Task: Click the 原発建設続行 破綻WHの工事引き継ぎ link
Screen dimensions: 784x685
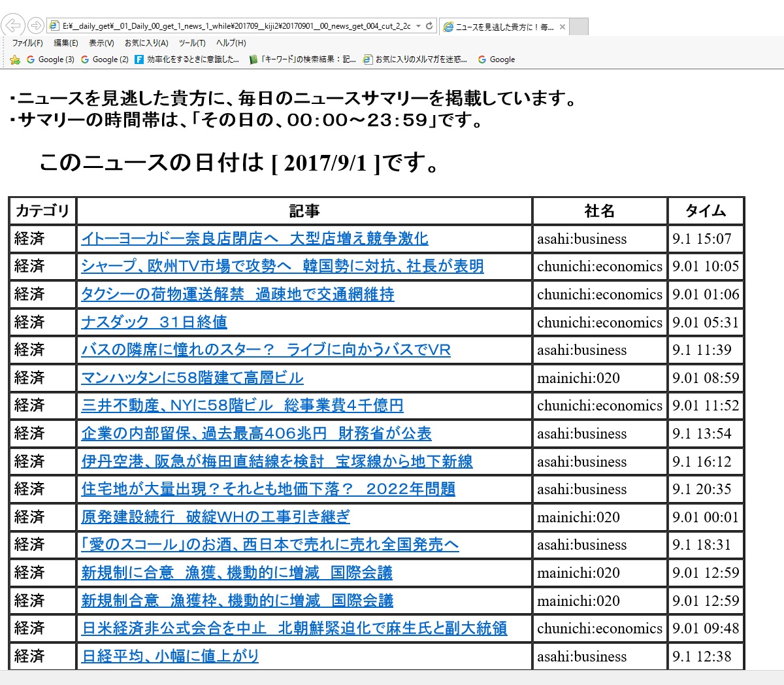Action: pyautogui.click(x=216, y=517)
